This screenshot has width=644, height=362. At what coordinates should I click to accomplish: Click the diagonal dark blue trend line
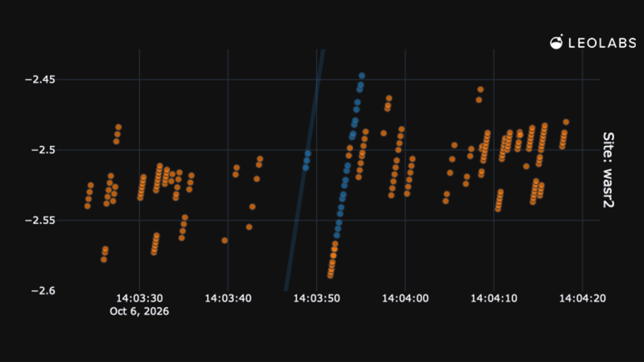coord(305,170)
